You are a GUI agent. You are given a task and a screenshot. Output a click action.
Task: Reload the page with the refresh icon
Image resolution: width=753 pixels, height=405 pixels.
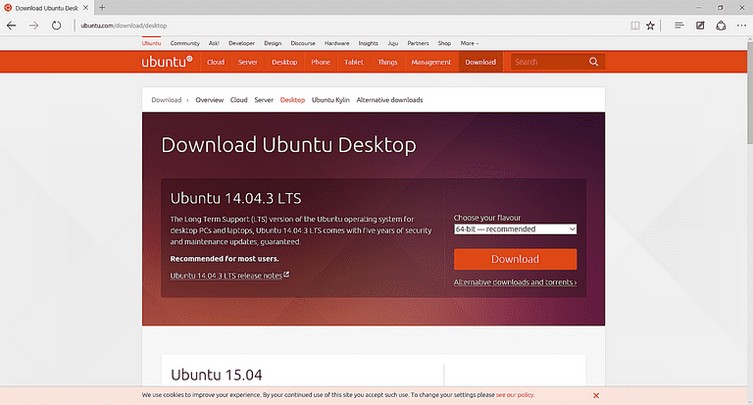point(56,25)
